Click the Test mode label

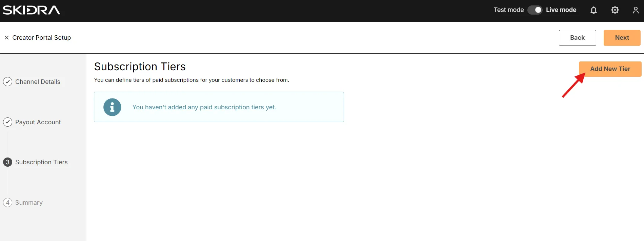(509, 10)
